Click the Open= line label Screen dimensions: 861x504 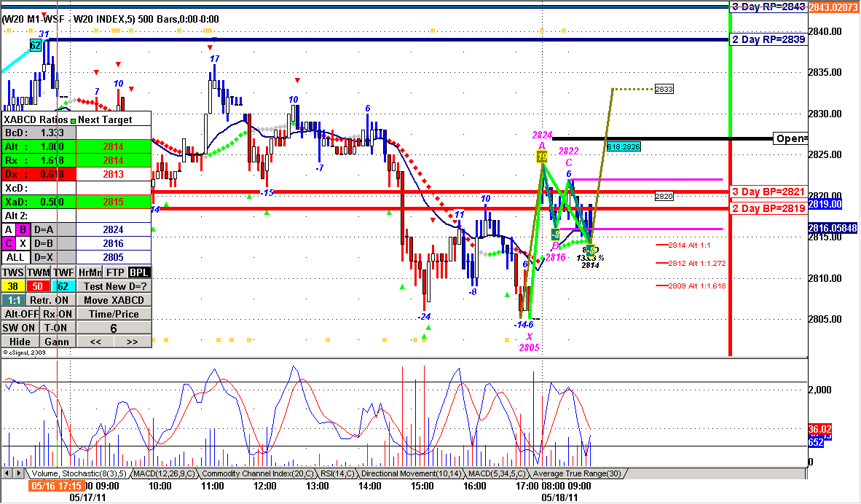791,139
